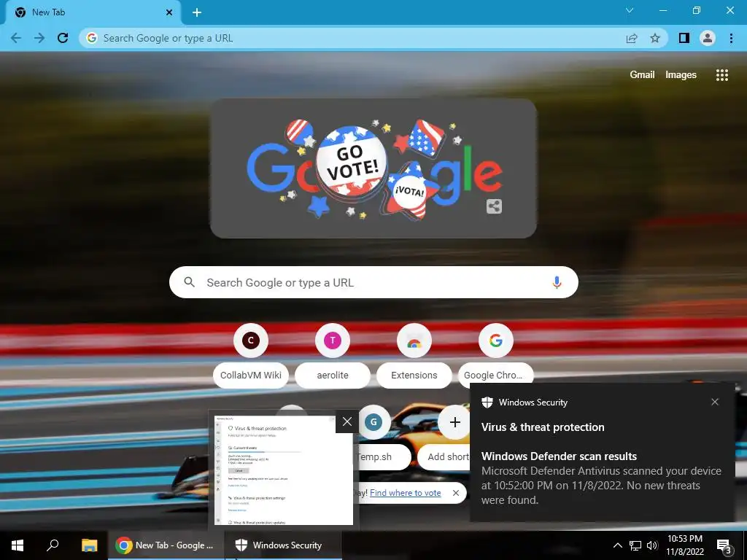Viewport: 747px width, 560px height.
Task: Reload the current page
Action: coord(63,38)
